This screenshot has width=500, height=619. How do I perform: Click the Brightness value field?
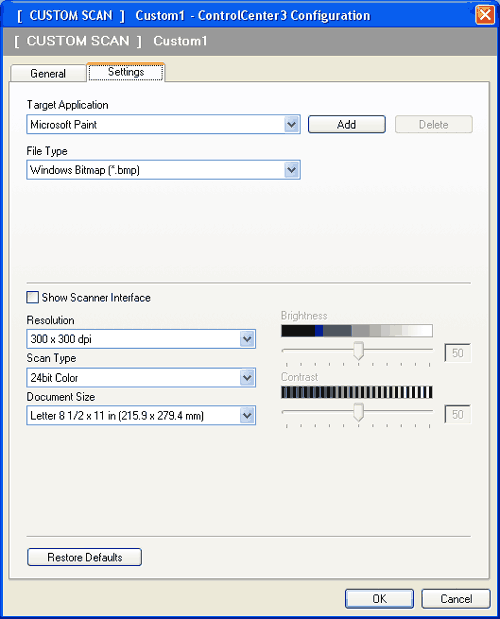[457, 353]
